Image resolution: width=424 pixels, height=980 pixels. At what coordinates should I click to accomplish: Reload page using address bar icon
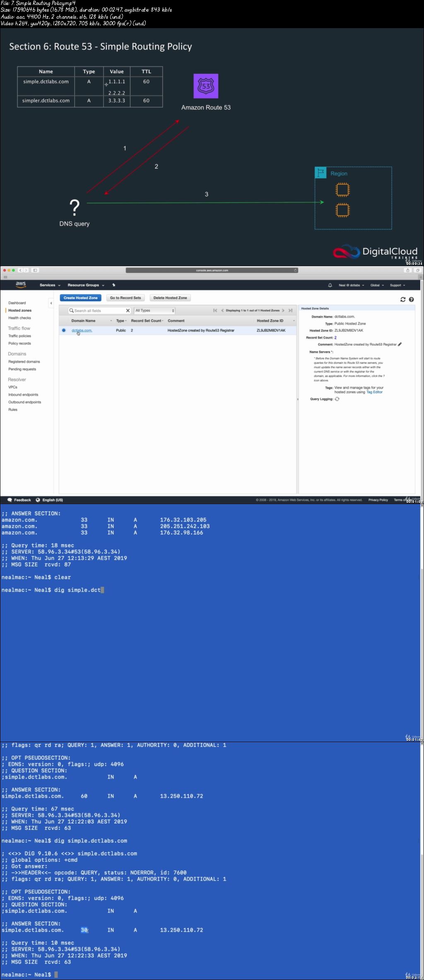coord(295,270)
